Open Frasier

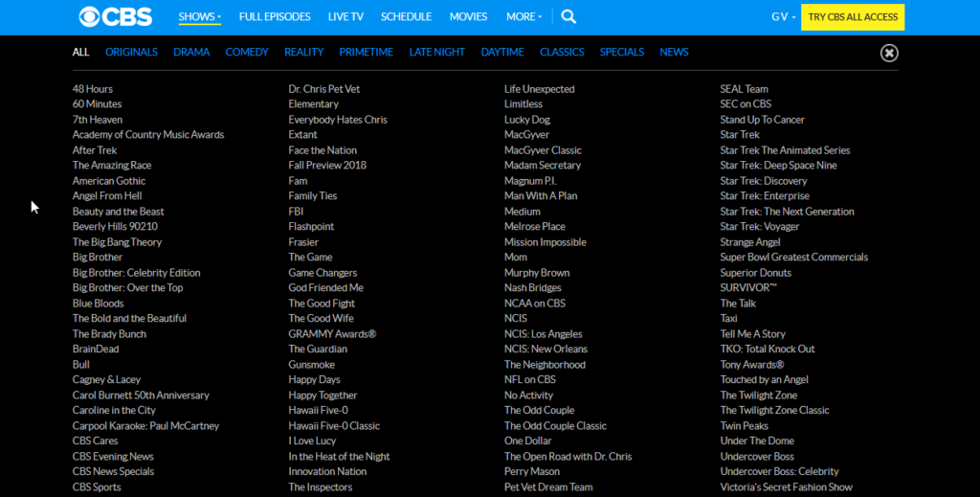pos(303,242)
